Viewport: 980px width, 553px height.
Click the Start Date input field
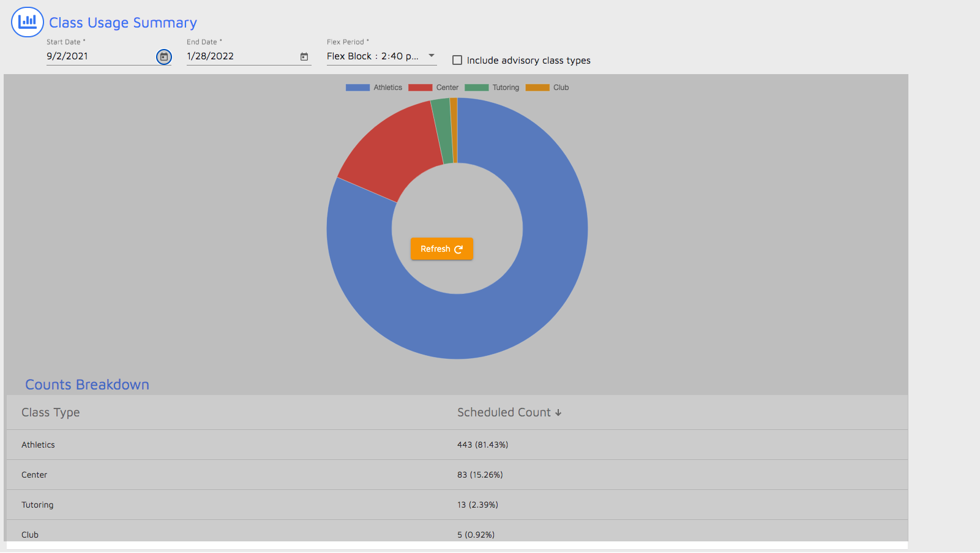pyautogui.click(x=98, y=56)
